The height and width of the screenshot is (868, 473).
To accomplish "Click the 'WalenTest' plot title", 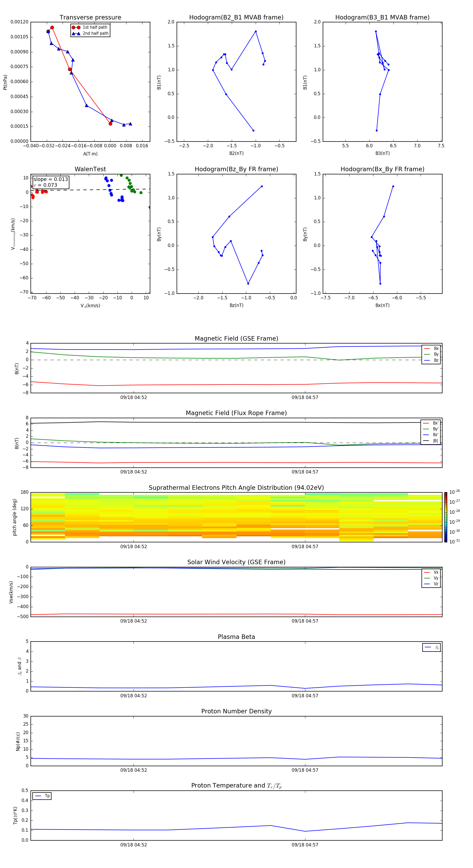I will tap(90, 169).
